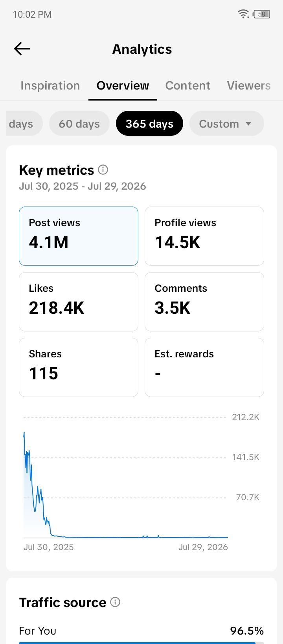Open Traffic source info icon
This screenshot has height=644, width=283.
pos(115,602)
